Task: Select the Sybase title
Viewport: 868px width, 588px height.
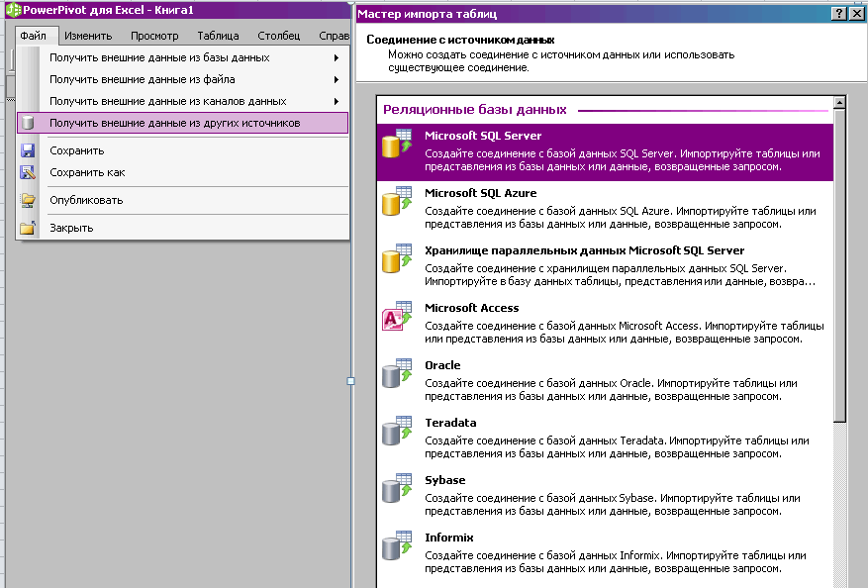Action: (445, 480)
